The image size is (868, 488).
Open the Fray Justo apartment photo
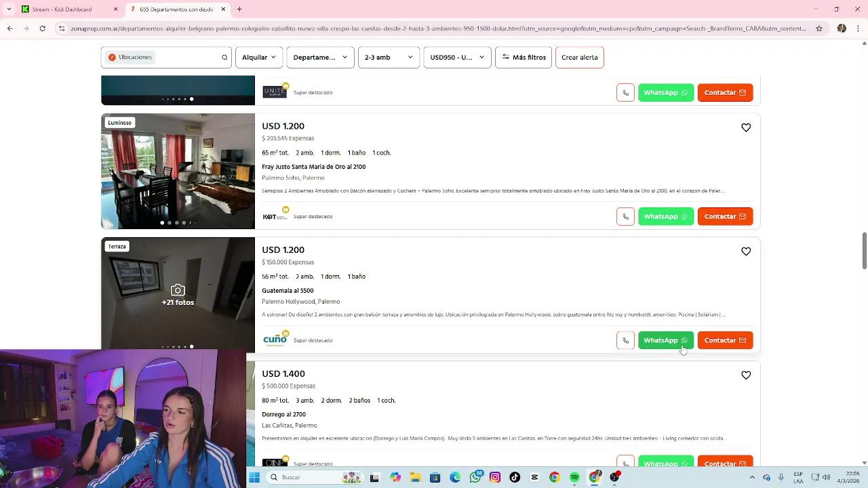pos(178,171)
